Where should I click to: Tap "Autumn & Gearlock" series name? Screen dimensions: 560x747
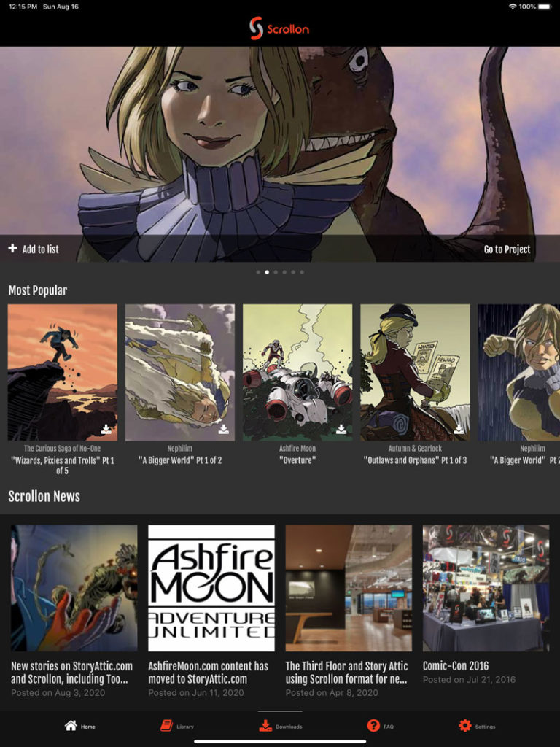click(x=415, y=449)
